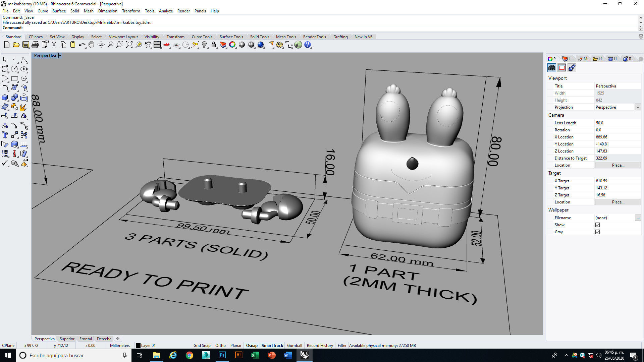644x362 pixels.
Task: Open the Analyze menu
Action: tap(166, 11)
